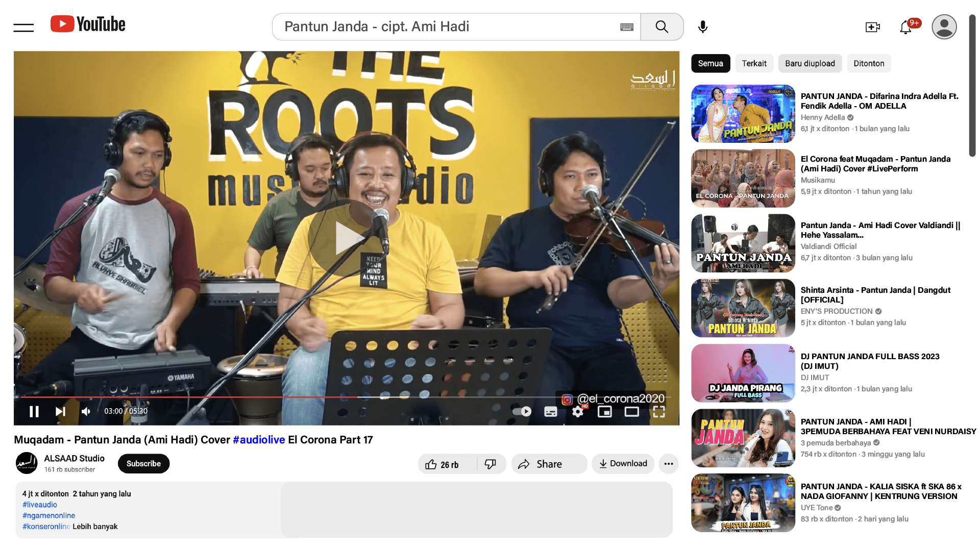
Task: Mute the video volume
Action: pos(86,411)
